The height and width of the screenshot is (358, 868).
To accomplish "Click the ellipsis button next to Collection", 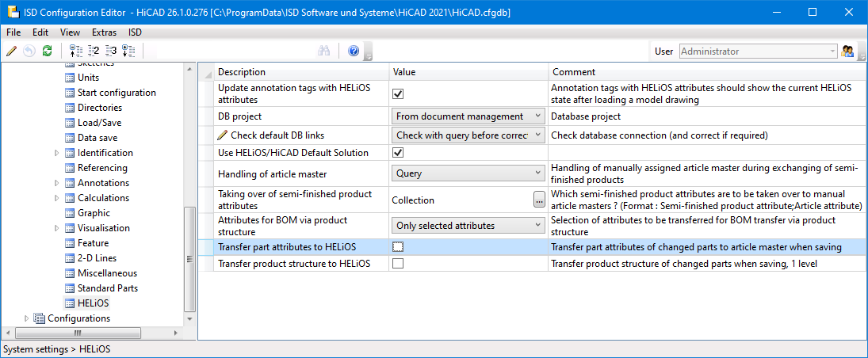I will pos(539,200).
